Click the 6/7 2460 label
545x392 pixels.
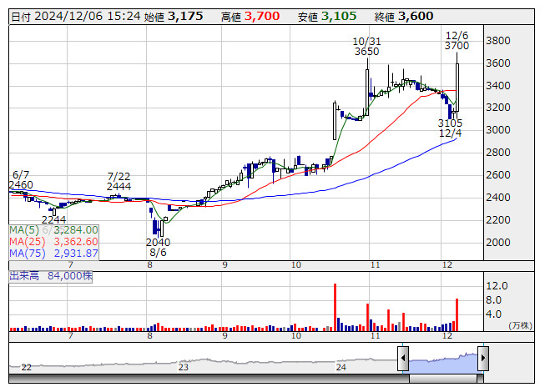21,179
